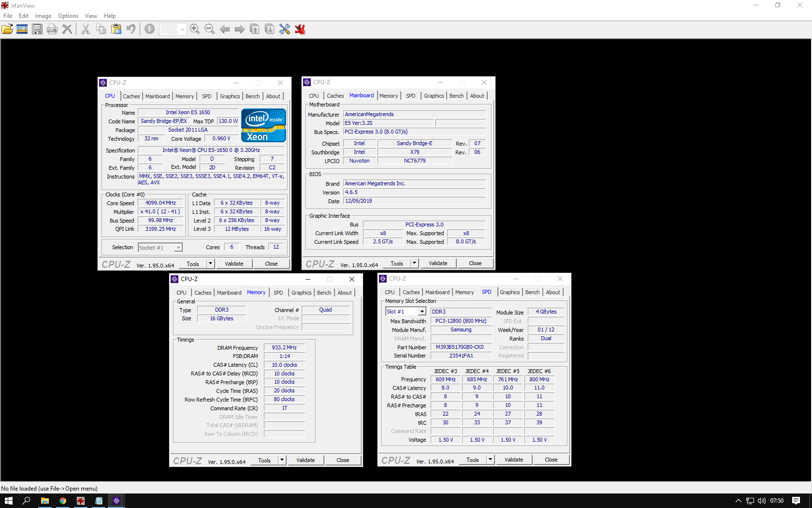
Task: Paste the clipboard image via the toolbar
Action: (116, 29)
